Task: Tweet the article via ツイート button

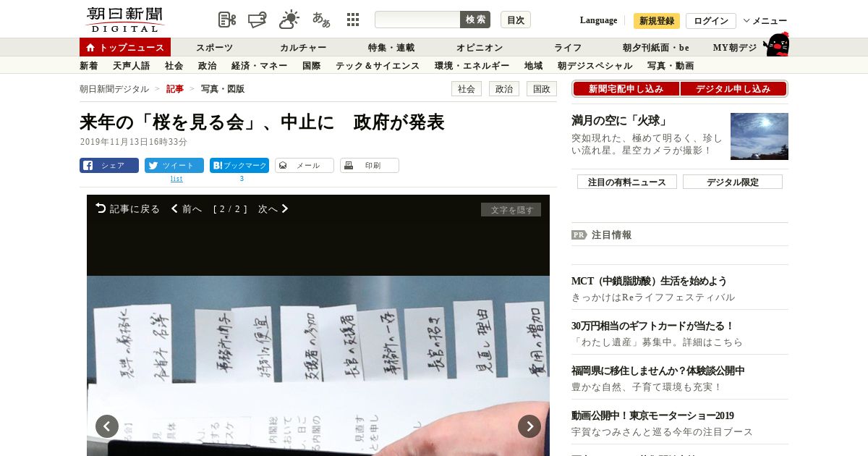Action: tap(174, 165)
